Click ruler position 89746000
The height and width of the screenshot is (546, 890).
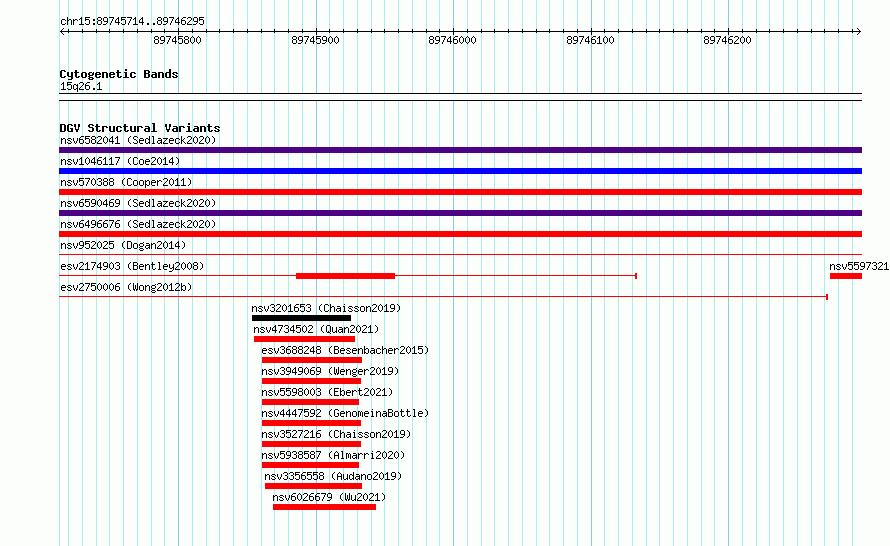[452, 40]
